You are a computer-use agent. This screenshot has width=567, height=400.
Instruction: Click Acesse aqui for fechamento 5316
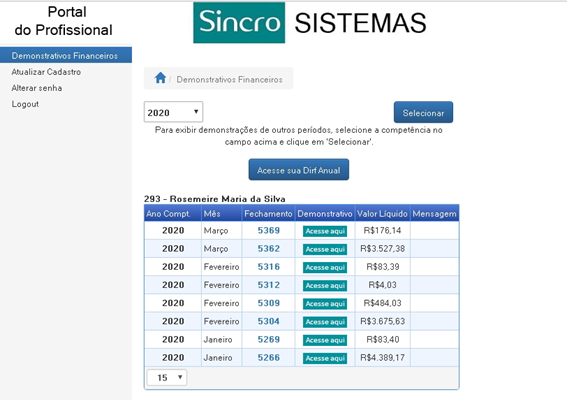click(325, 268)
